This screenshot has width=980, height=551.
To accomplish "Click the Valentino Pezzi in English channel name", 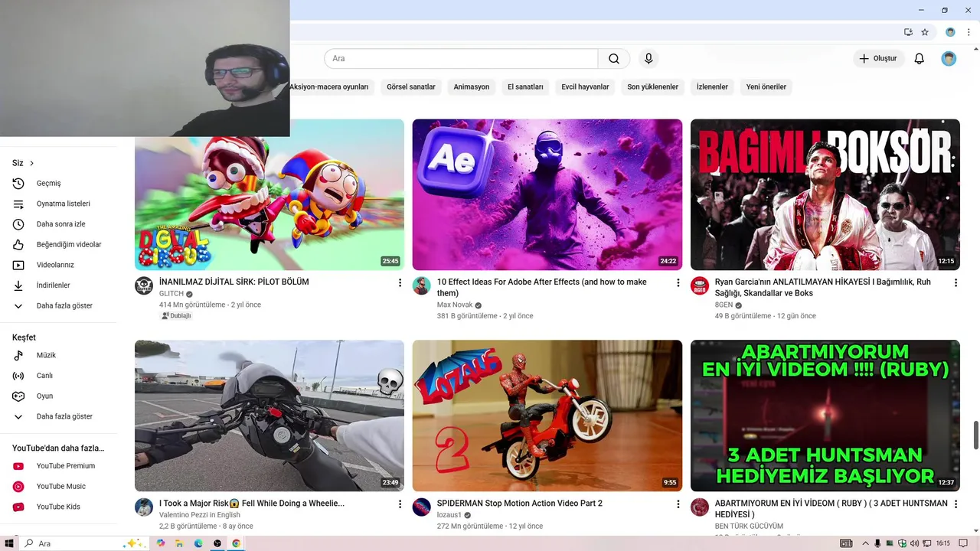I will point(200,515).
